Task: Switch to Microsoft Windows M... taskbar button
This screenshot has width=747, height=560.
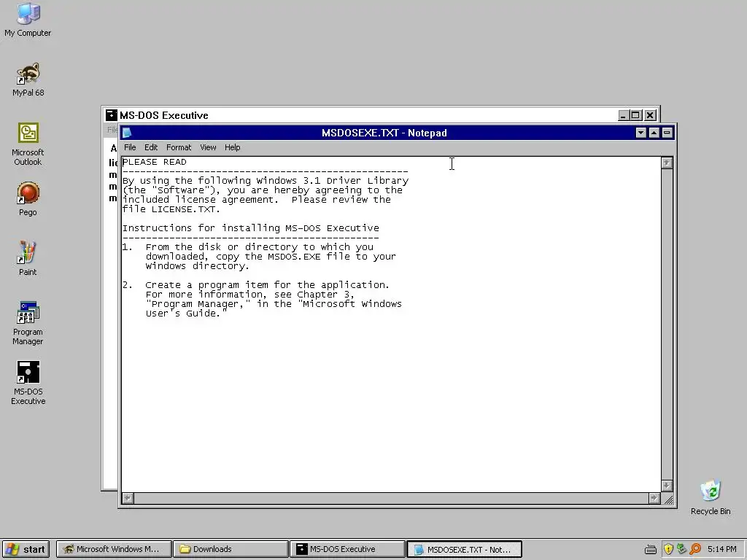Action: click(x=113, y=549)
